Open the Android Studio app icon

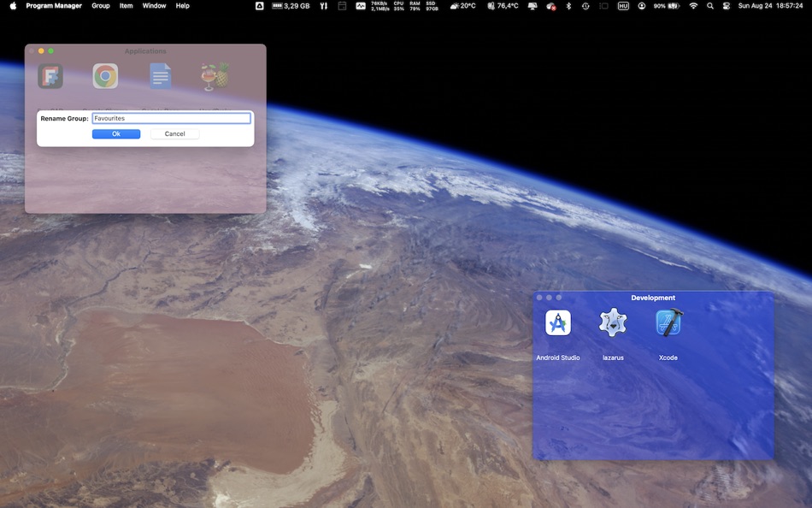coord(558,323)
